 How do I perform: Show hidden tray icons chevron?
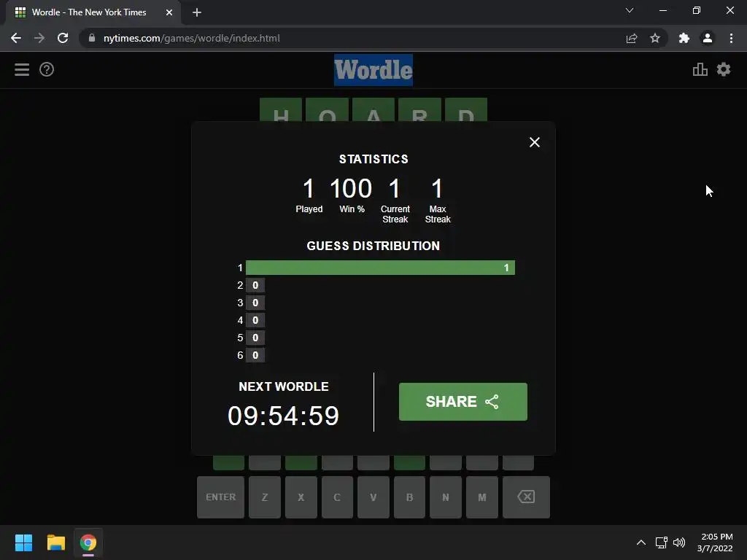coord(641,542)
